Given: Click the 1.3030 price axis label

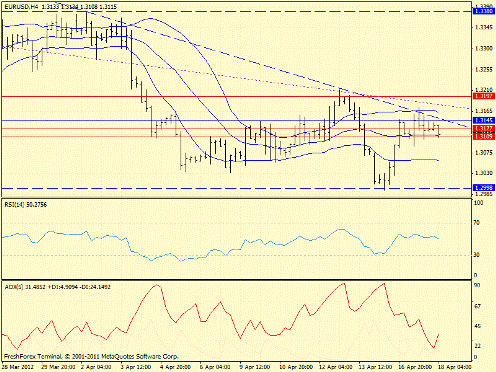Looking at the screenshot, I should coord(484,173).
